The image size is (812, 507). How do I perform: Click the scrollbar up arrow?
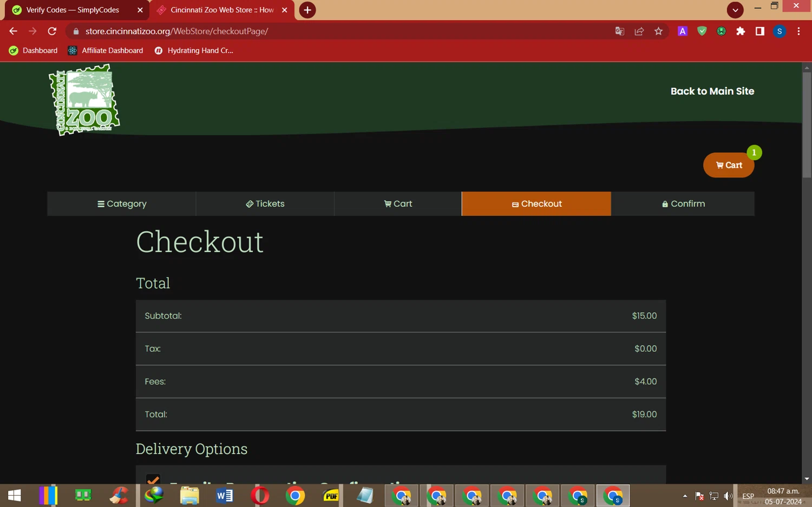click(807, 68)
